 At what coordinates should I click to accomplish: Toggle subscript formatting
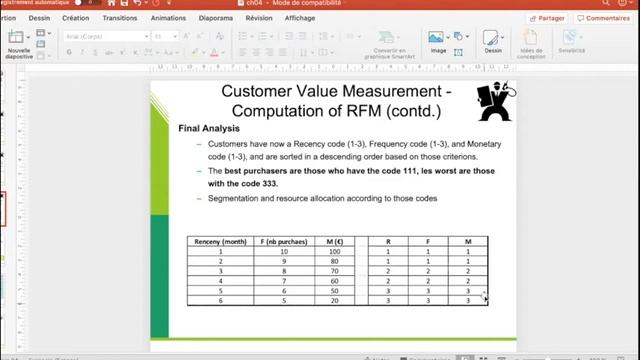(x=135, y=52)
